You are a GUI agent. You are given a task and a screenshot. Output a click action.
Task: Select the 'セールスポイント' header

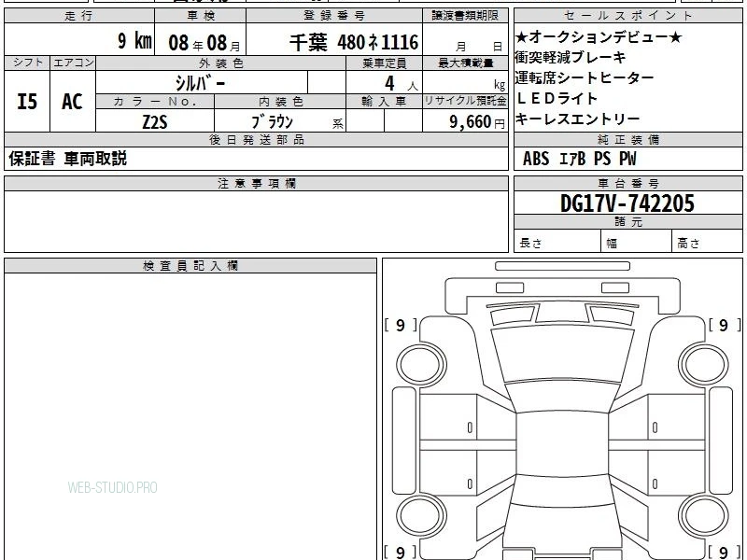coord(628,16)
